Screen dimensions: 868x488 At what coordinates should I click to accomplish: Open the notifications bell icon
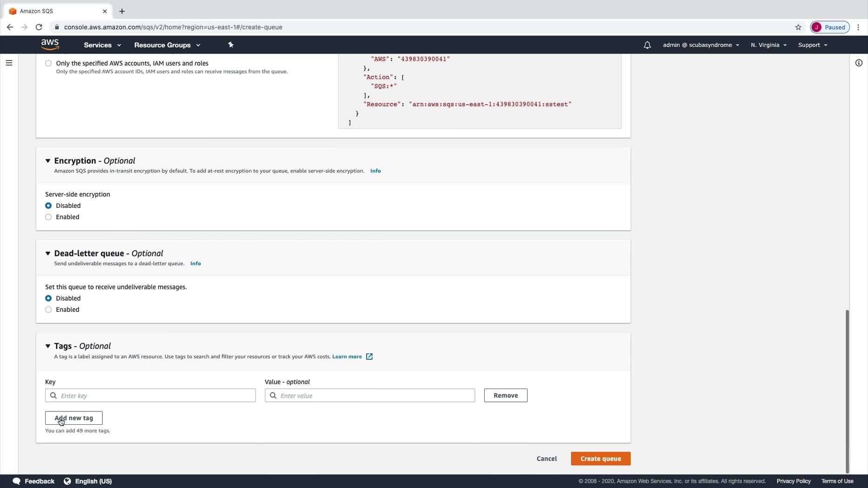point(647,45)
